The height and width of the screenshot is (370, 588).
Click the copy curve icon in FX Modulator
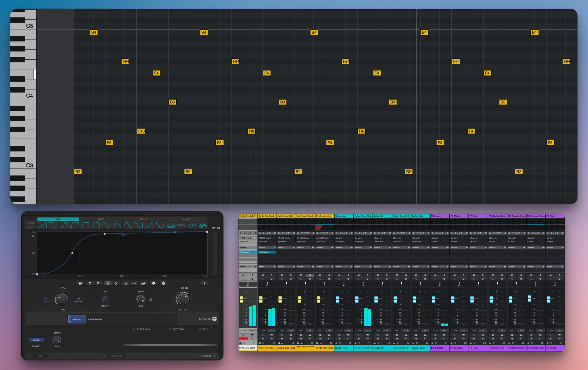(80, 283)
